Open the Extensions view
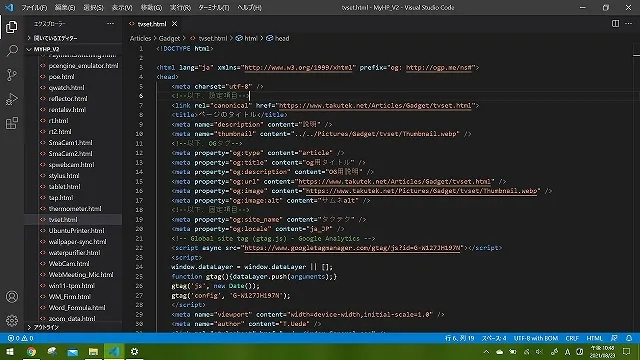Screen dimensions: 640x360 [12, 123]
